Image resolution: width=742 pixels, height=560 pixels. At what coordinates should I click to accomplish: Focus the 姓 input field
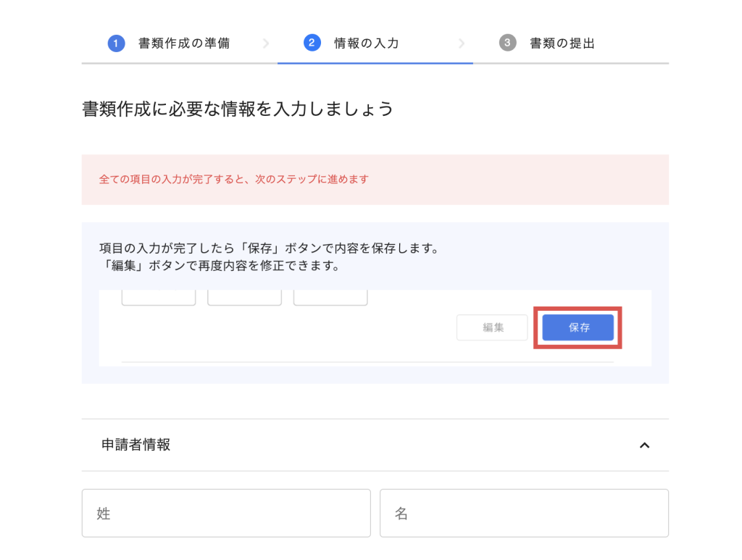(226, 513)
